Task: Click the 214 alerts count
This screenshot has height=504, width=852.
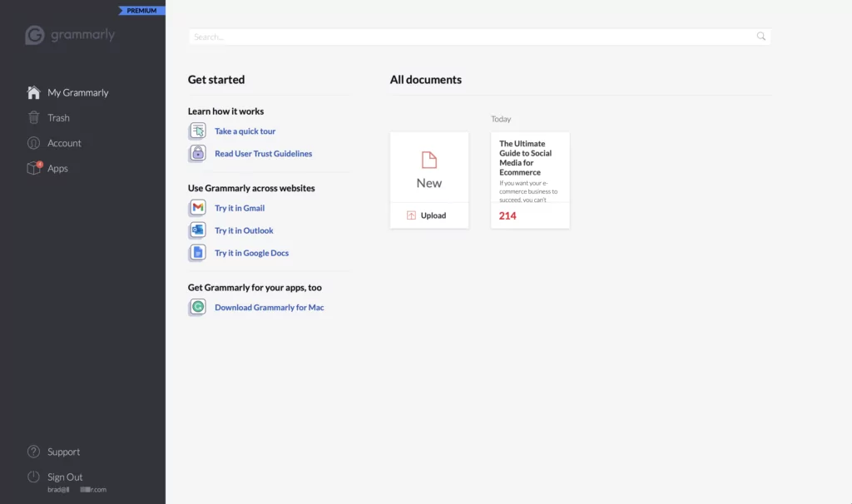Action: tap(508, 215)
